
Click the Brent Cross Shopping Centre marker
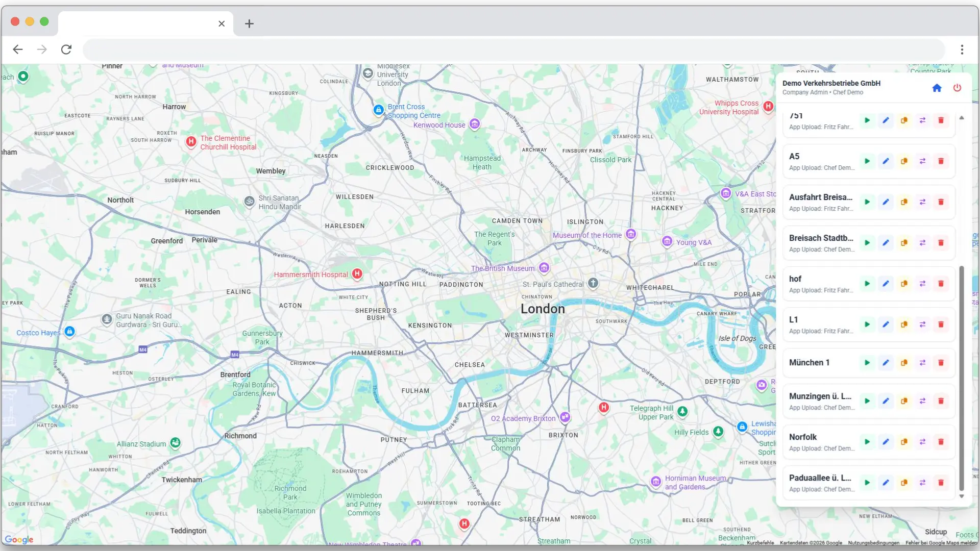[x=378, y=110]
